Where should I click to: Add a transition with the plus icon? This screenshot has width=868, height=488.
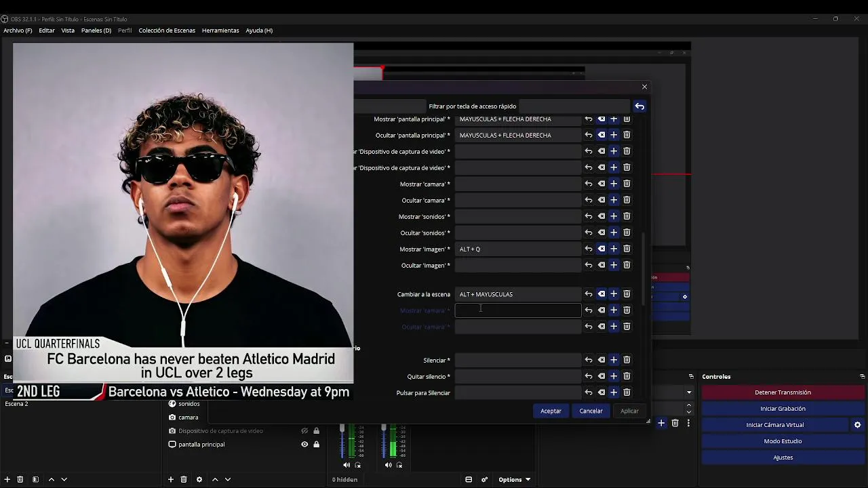pyautogui.click(x=661, y=423)
